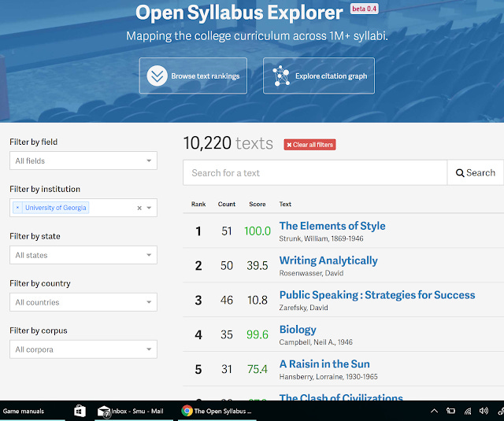The width and height of the screenshot is (504, 421).
Task: Open Public Speaking: Strategies for Success
Action: click(377, 295)
